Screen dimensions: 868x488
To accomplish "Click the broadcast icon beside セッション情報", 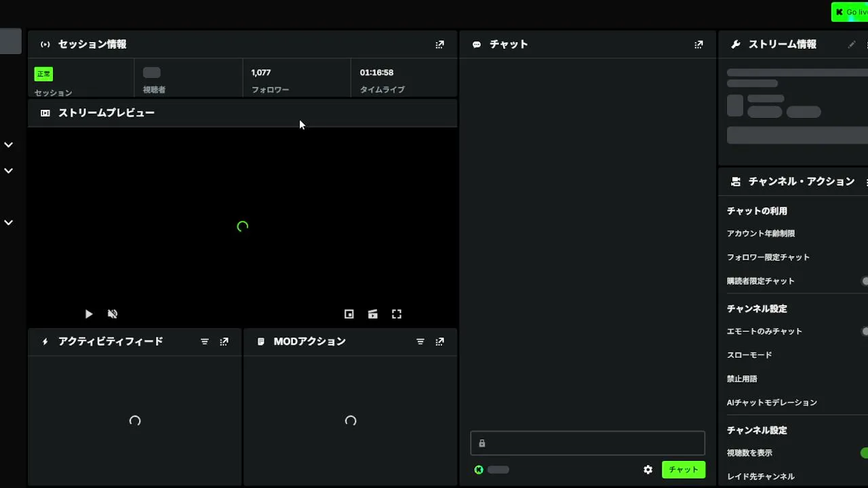I will [x=45, y=45].
